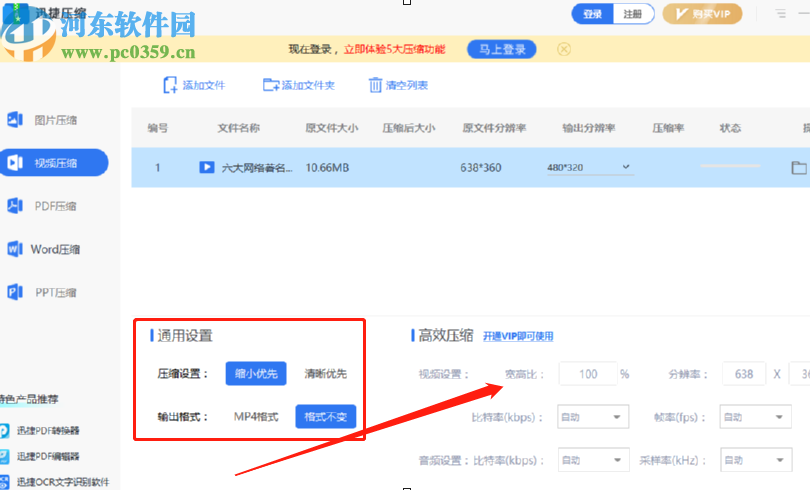Image resolution: width=810 pixels, height=490 pixels.
Task: Click the 迅捷PDF编辑器 product link
Action: pyautogui.click(x=48, y=456)
